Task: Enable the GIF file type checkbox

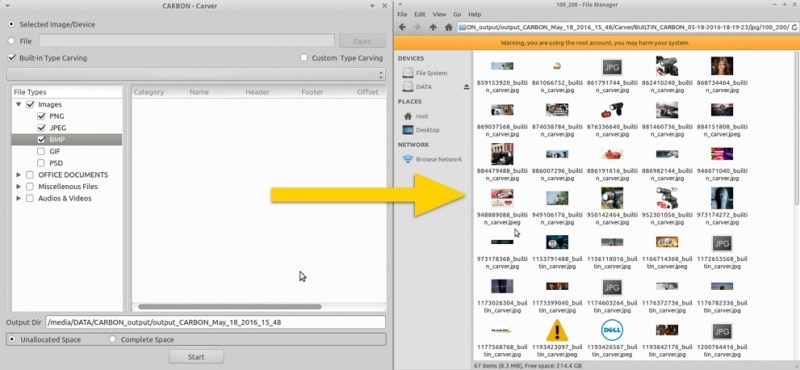Action: point(41,151)
